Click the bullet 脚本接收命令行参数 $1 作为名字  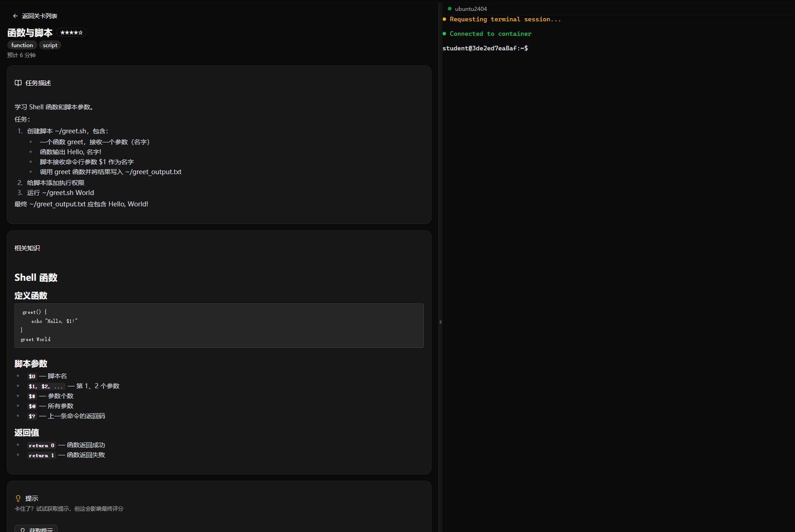click(87, 162)
